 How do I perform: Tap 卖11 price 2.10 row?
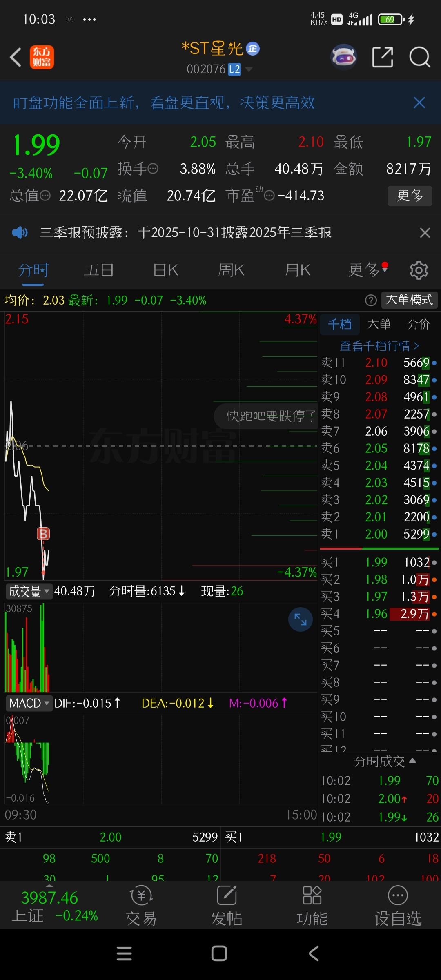pyautogui.click(x=379, y=363)
